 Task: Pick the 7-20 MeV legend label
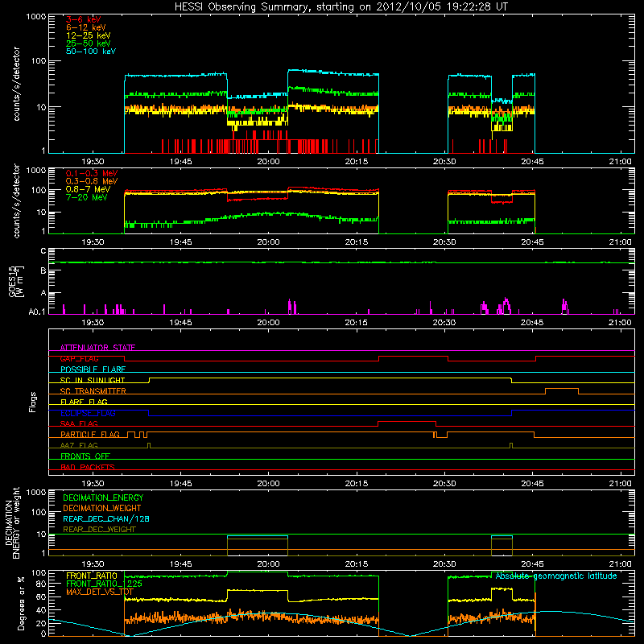(87, 197)
